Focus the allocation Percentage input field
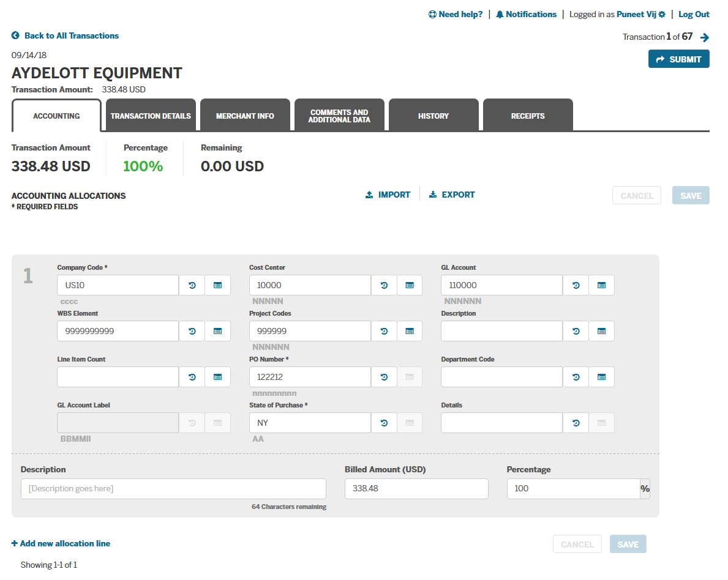 coord(573,489)
